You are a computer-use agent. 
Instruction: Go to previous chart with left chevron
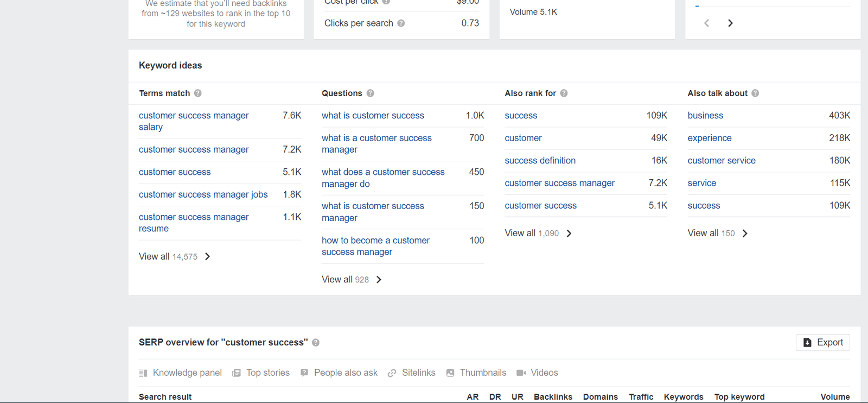tap(706, 23)
